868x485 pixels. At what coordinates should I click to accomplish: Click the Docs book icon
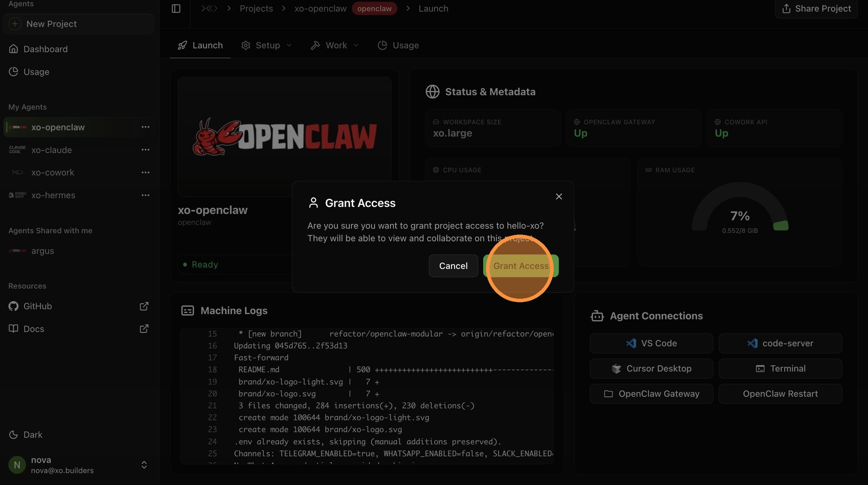click(13, 329)
